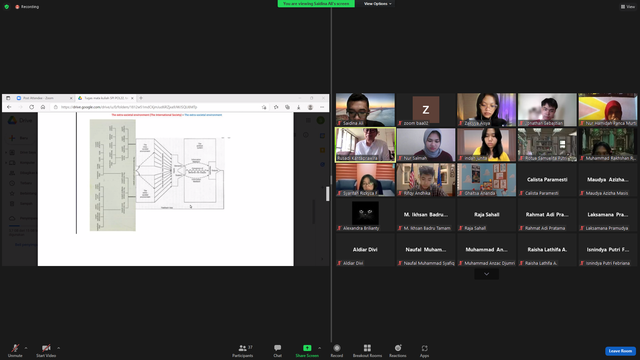
Task: Click the downloads icon in shared browser
Action: click(299, 107)
